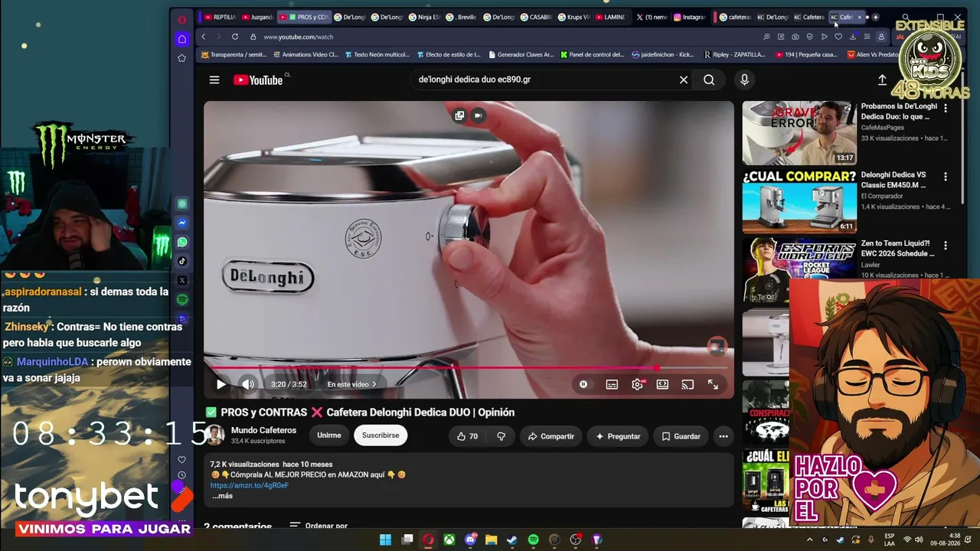Viewport: 980px width, 551px height.
Task: Reload the current page
Action: (x=235, y=37)
